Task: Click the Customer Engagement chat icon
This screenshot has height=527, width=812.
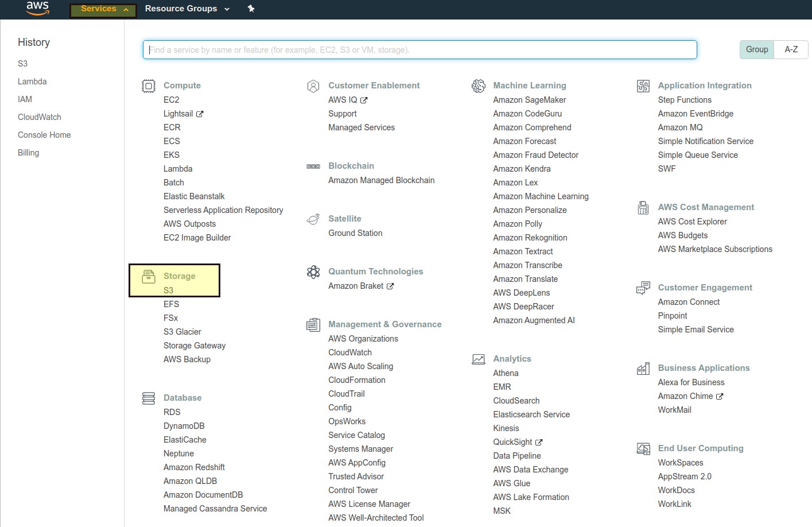Action: coord(643,288)
